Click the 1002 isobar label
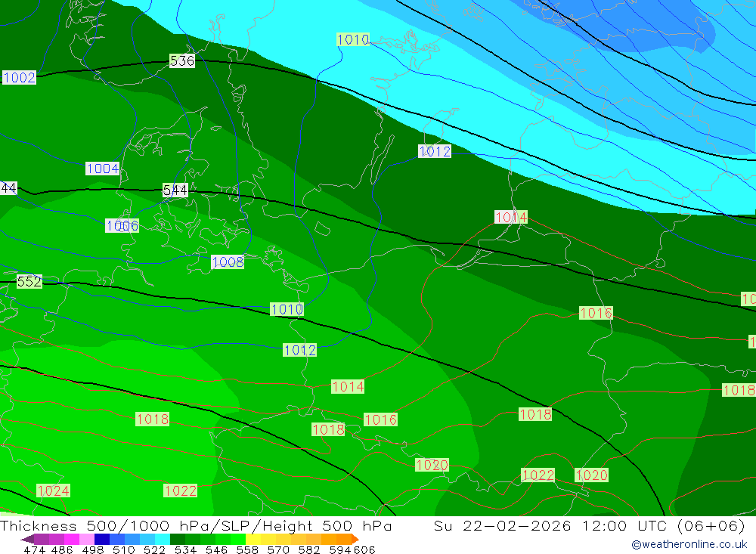 tap(20, 78)
